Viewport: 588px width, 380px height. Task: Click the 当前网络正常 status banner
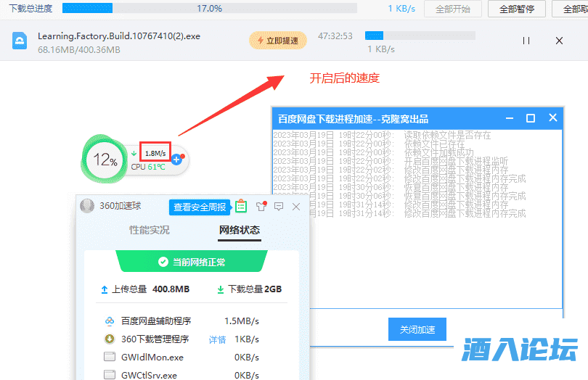pyautogui.click(x=192, y=261)
